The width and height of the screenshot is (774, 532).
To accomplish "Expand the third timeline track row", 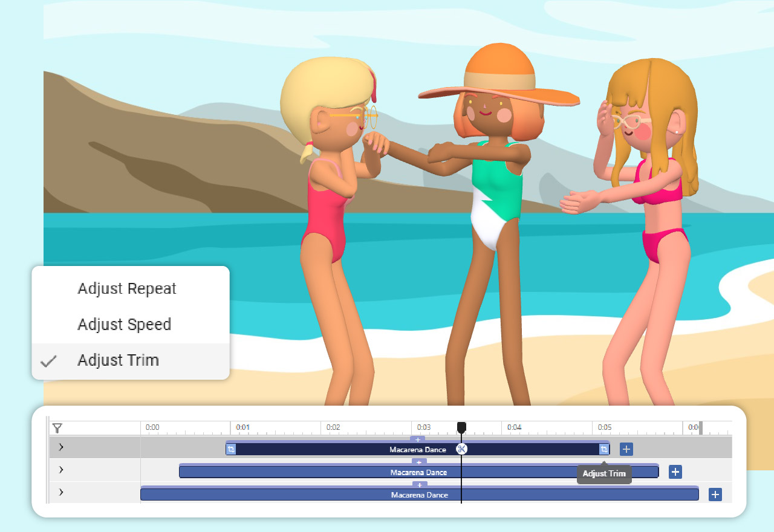I will tap(61, 492).
